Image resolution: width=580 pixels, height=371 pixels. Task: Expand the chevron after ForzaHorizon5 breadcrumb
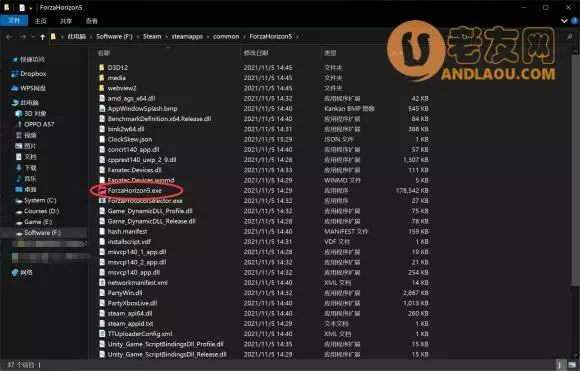297,36
